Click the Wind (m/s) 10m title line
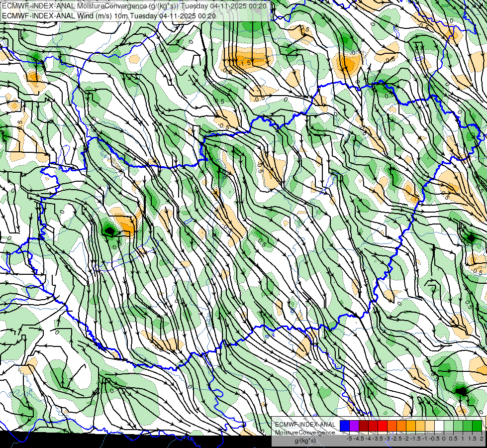The width and height of the screenshot is (487, 448). (109, 15)
